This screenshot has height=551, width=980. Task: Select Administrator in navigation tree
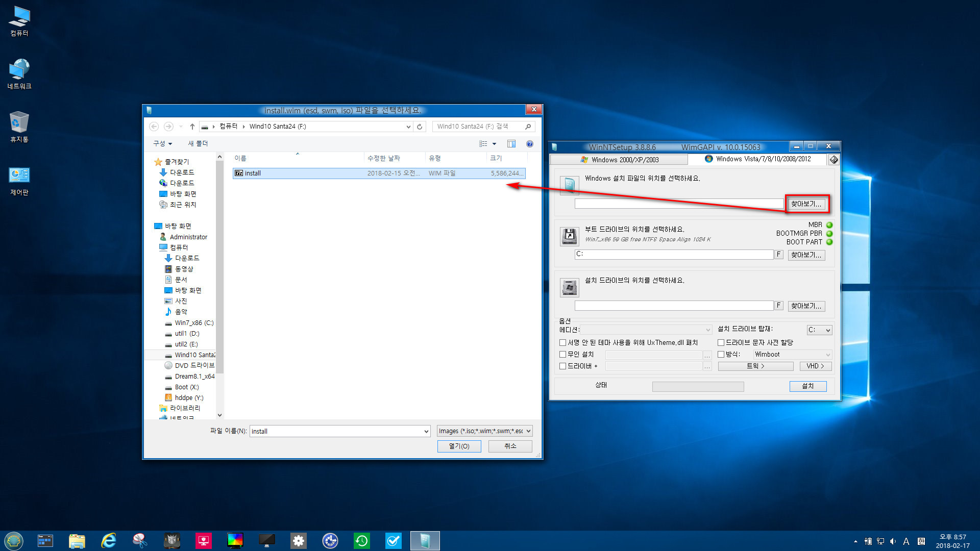[x=188, y=237]
